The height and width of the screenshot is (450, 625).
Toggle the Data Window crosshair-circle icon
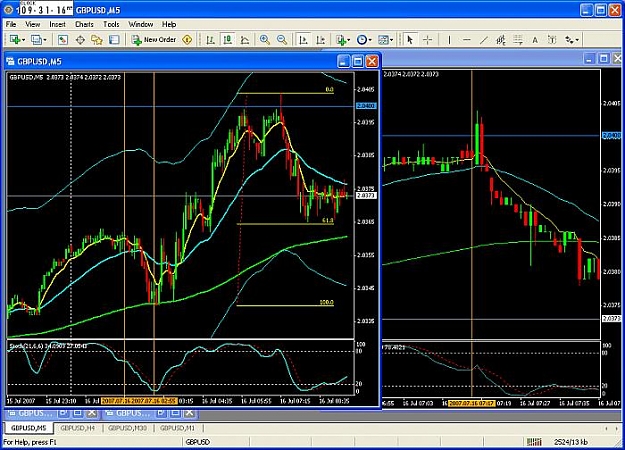pyautogui.click(x=80, y=40)
